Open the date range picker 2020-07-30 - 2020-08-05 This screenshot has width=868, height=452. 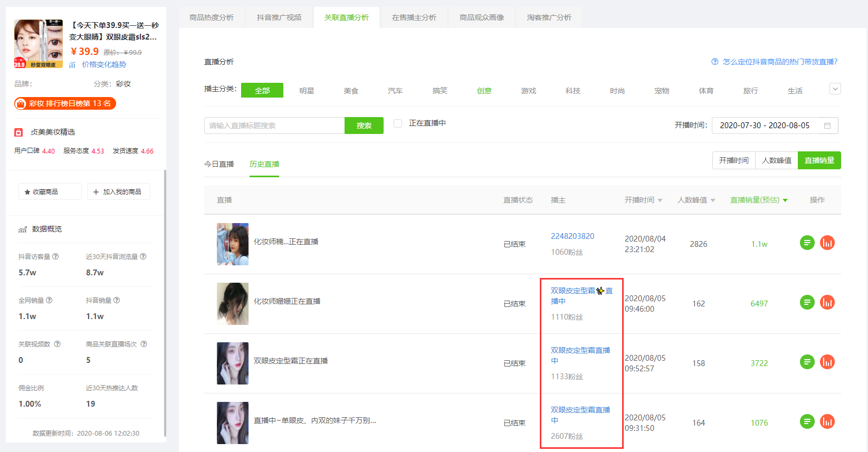pyautogui.click(x=775, y=126)
